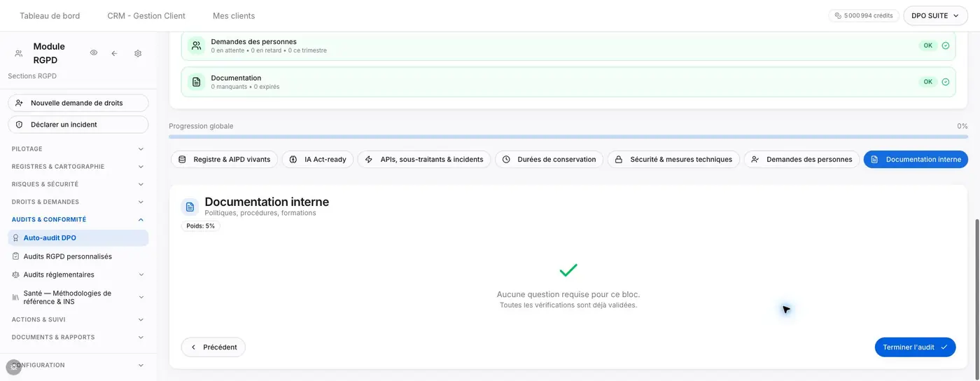Click the clock icon in Durées de conservation tab
This screenshot has height=381, width=980.
tap(506, 160)
